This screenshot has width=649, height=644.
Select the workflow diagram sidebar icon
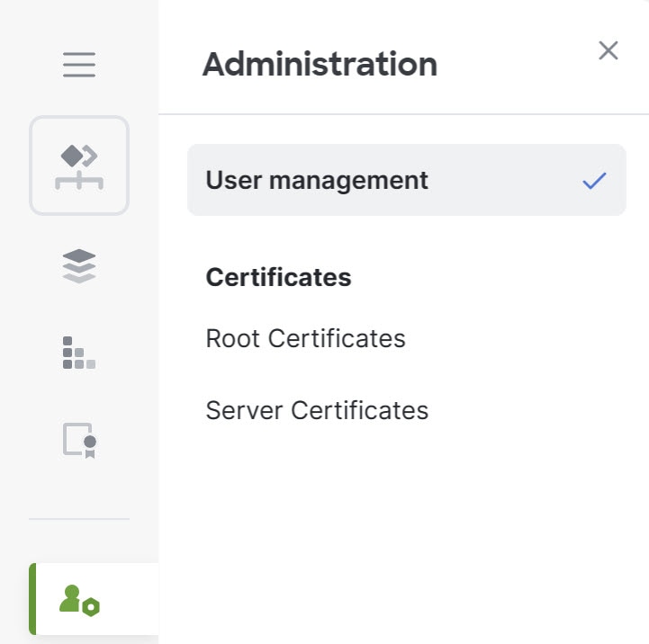point(79,167)
